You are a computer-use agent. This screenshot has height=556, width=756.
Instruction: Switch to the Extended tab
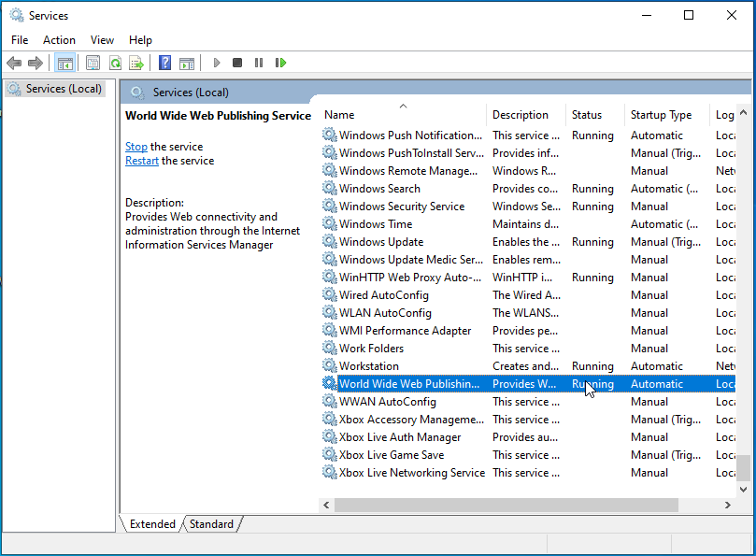coord(152,524)
